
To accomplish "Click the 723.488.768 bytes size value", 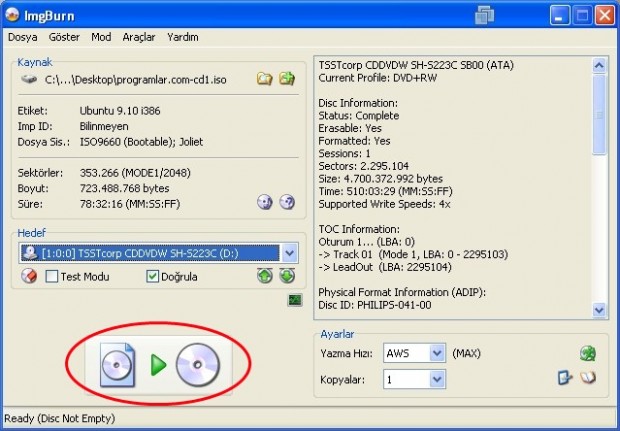I will click(125, 188).
